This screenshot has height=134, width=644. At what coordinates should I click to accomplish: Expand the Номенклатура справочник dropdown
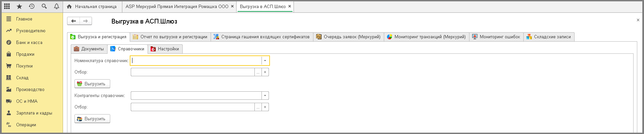click(x=265, y=60)
